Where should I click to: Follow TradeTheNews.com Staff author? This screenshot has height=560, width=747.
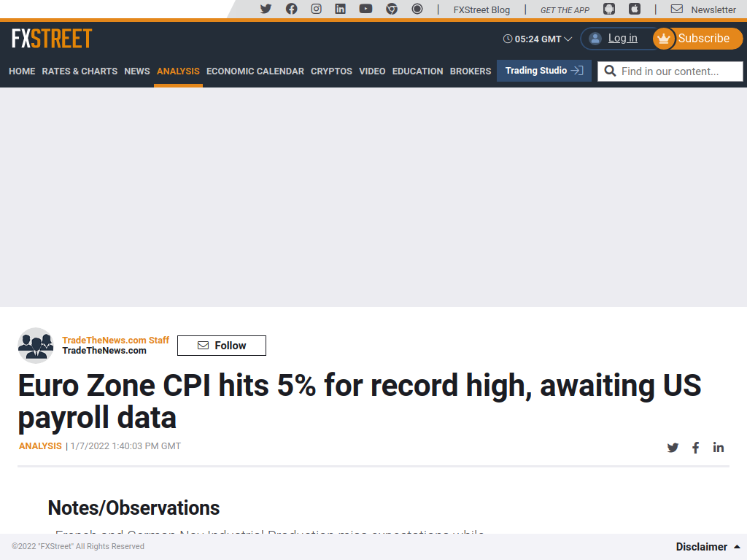coord(222,346)
